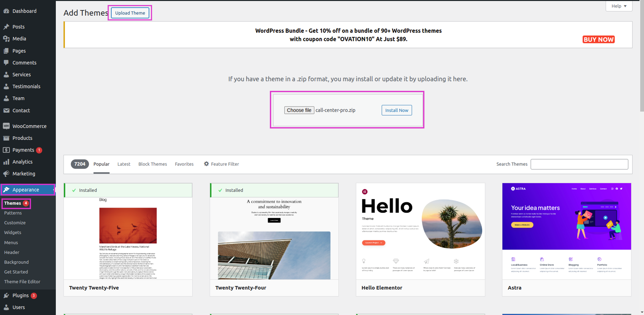Click the Products archive icon

coord(6,138)
